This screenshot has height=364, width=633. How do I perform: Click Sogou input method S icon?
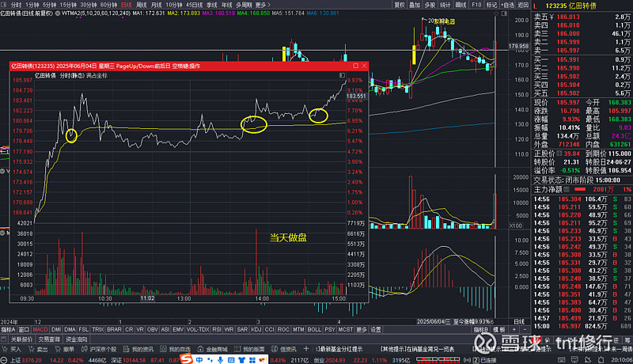pos(186,358)
